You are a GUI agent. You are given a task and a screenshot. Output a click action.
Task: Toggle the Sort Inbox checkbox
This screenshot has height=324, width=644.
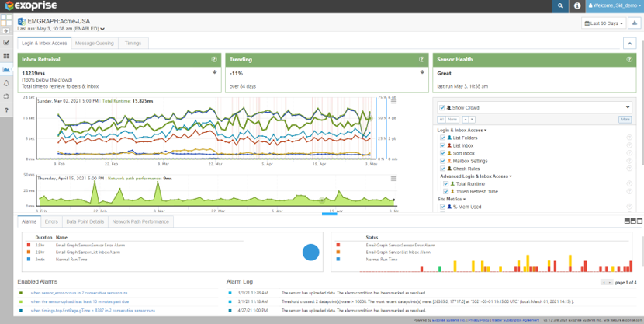click(442, 153)
